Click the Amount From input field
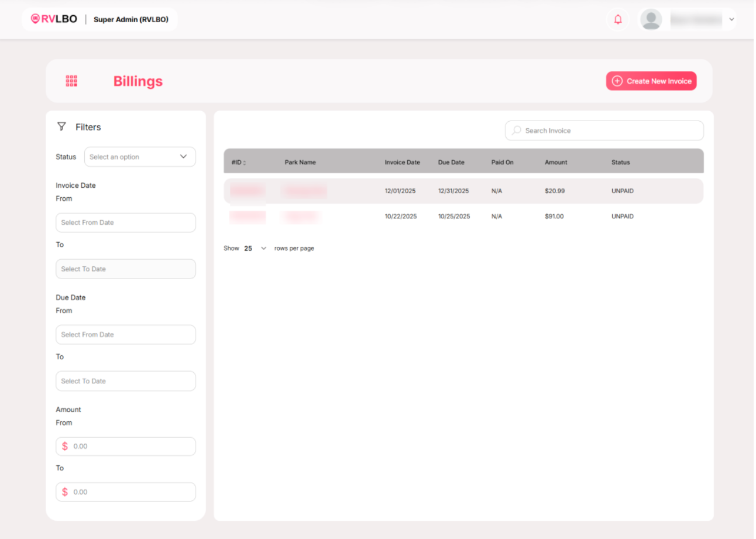The height and width of the screenshot is (539, 756). point(132,446)
